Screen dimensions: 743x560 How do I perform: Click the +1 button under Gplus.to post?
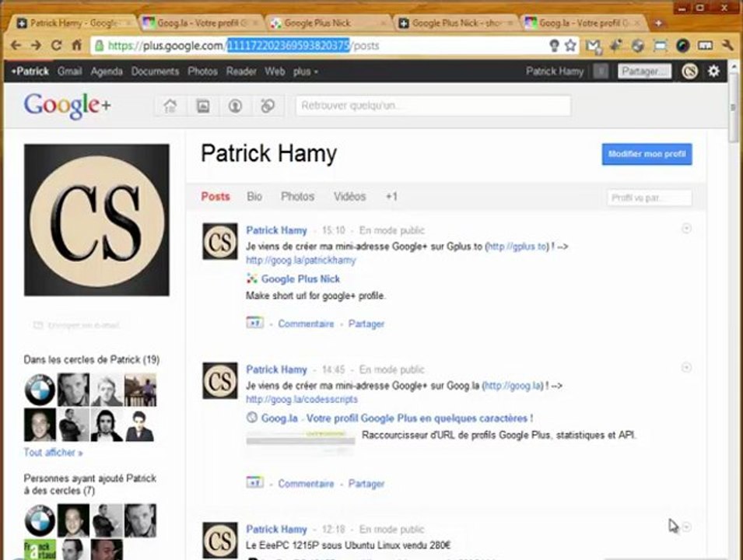coord(254,323)
